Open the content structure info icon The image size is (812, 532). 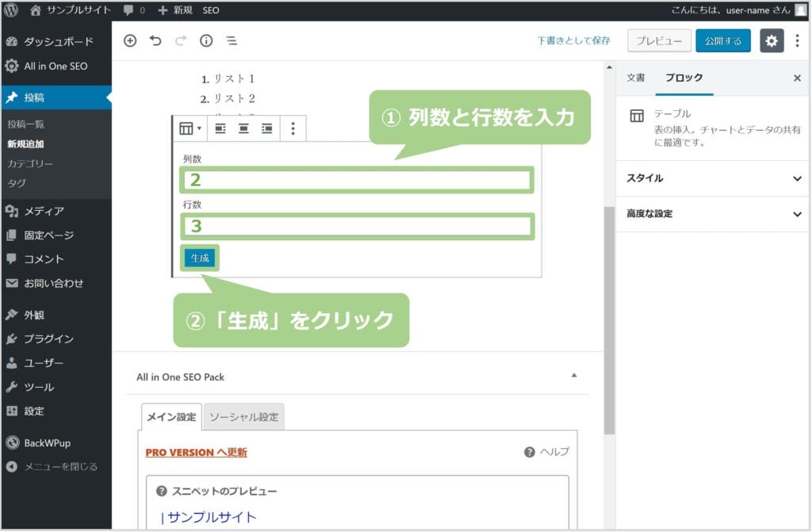click(x=206, y=41)
